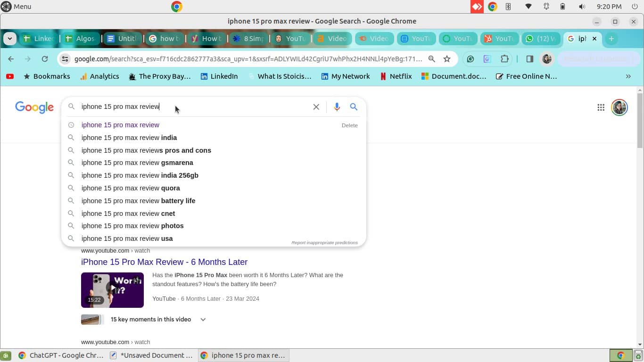Start voice search with the microphone icon
This screenshot has height=362, width=644.
[337, 107]
